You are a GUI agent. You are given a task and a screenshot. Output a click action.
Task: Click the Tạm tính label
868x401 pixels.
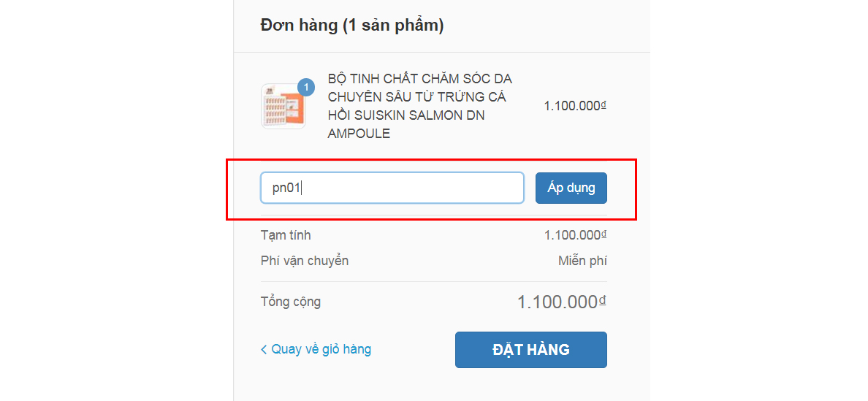point(286,235)
